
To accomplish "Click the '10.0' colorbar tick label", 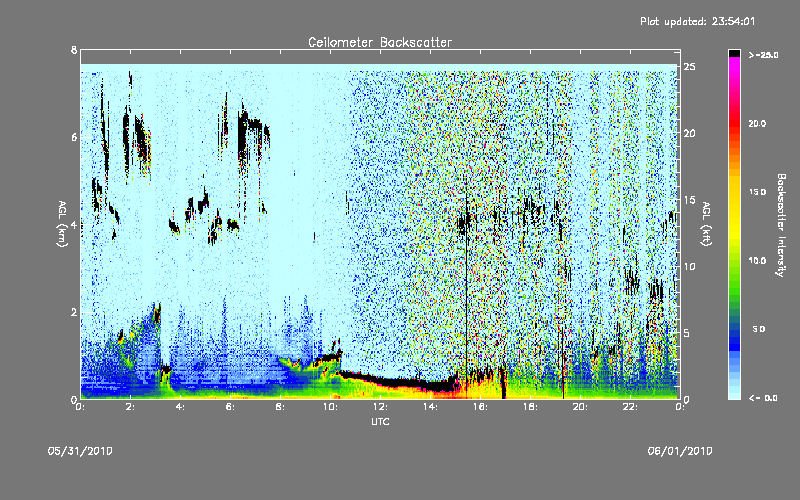I will (757, 261).
